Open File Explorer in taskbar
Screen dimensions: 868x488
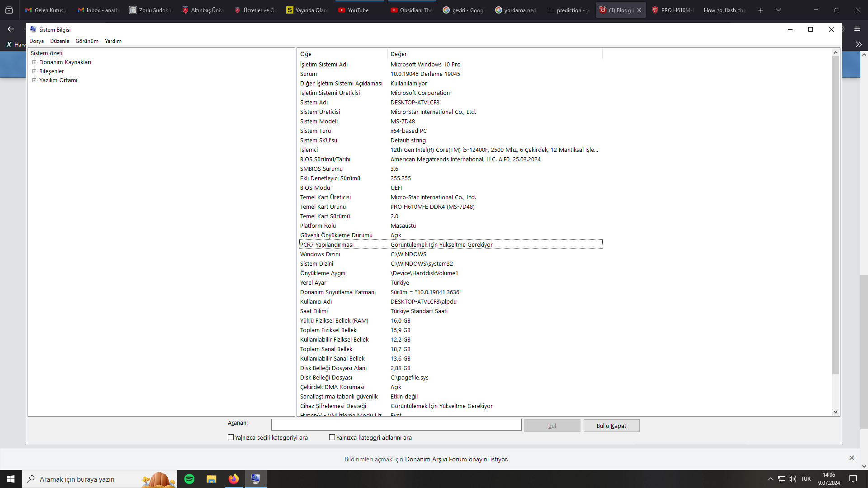pyautogui.click(x=211, y=479)
